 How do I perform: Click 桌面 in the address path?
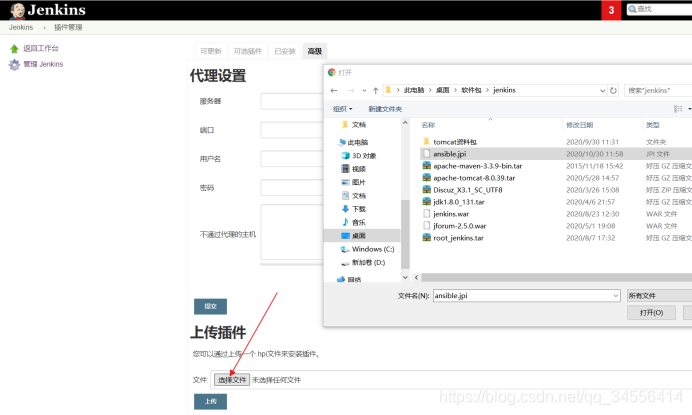coord(442,90)
